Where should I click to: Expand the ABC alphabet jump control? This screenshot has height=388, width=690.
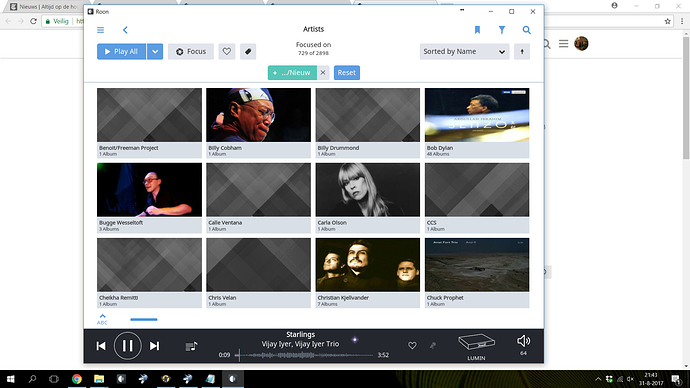(x=102, y=319)
